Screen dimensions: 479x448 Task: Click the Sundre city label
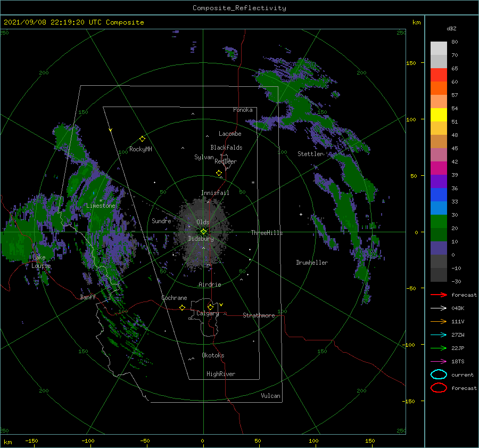(161, 221)
